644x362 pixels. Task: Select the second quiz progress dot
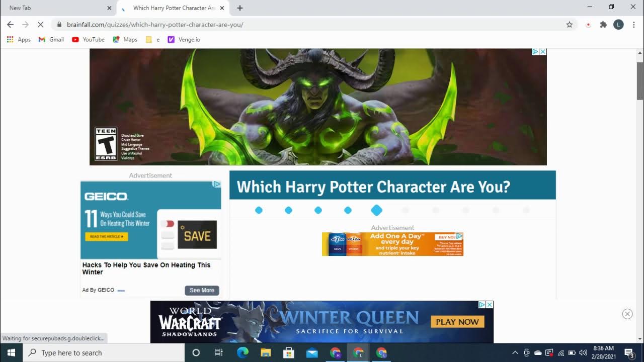coord(288,210)
